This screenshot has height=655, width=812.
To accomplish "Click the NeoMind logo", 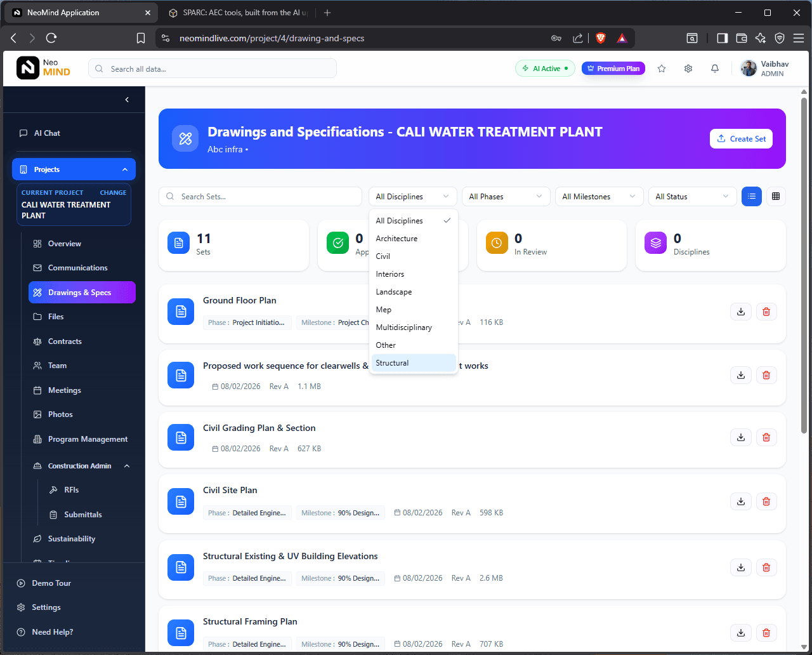I will coord(44,68).
